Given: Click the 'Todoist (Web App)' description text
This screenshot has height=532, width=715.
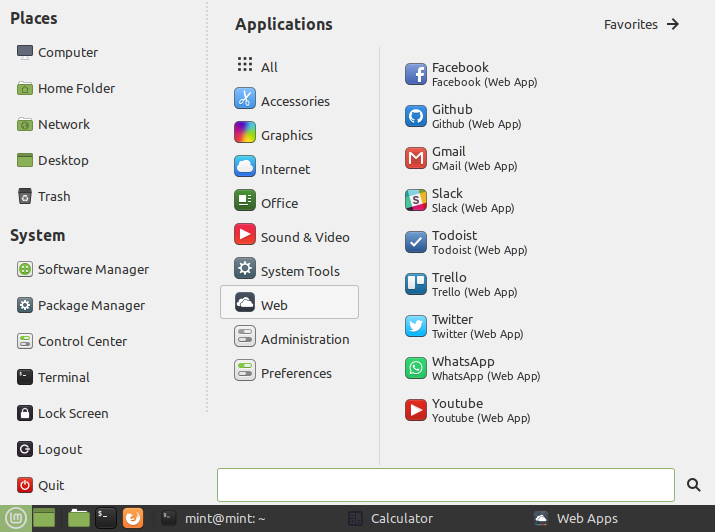Looking at the screenshot, I should [x=479, y=250].
